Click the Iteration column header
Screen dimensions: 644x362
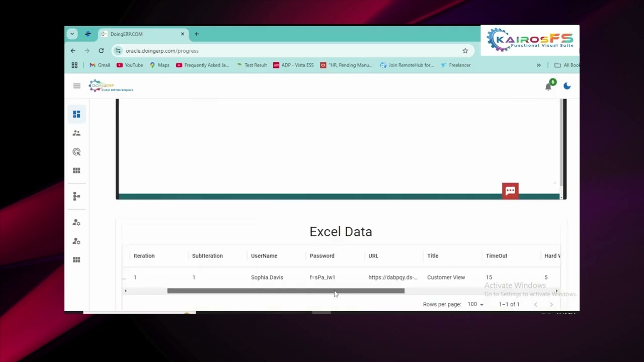click(144, 256)
